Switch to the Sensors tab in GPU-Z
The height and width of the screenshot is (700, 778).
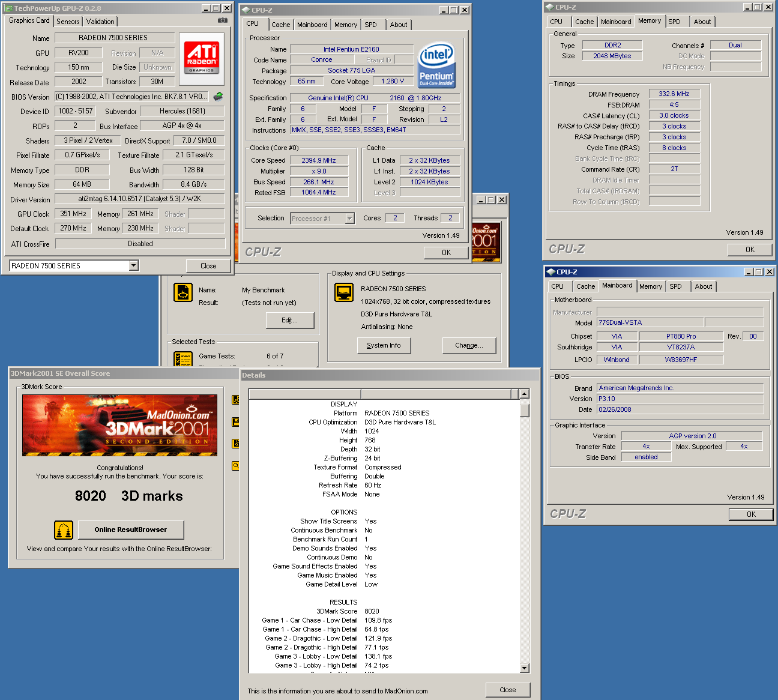(68, 21)
